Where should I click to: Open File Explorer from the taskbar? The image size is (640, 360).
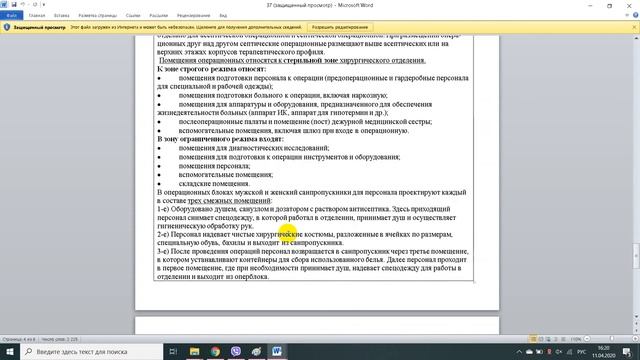(195, 351)
